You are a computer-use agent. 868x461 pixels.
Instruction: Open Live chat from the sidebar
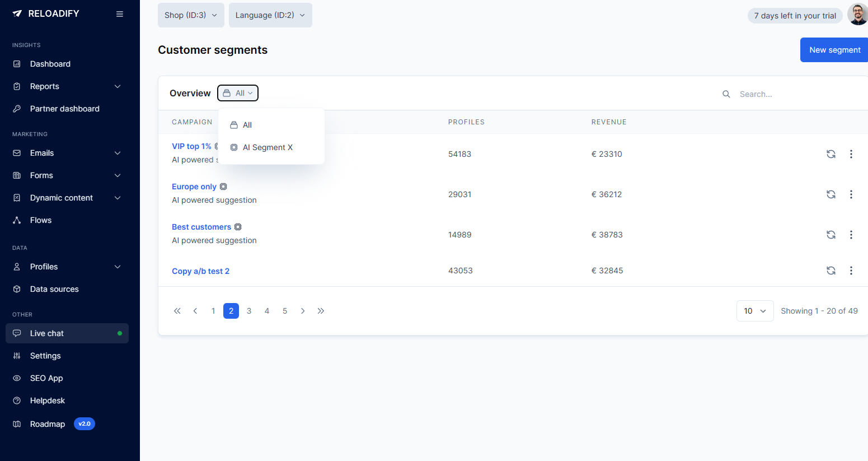46,333
